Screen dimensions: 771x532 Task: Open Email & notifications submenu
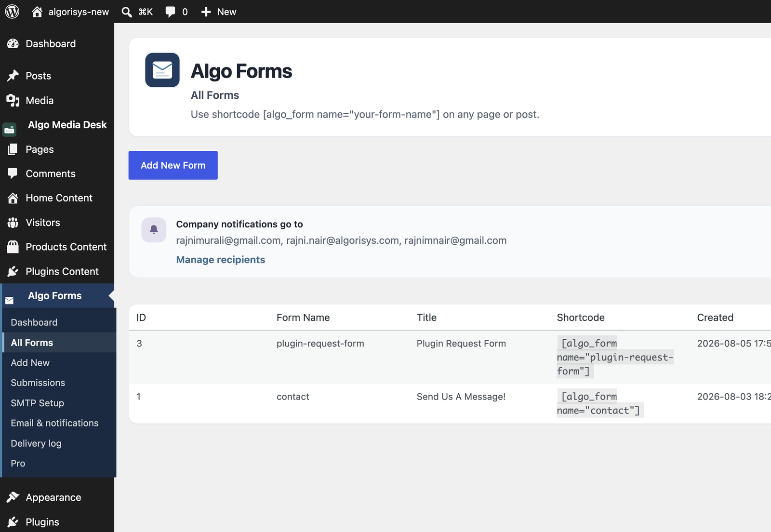[x=54, y=423]
